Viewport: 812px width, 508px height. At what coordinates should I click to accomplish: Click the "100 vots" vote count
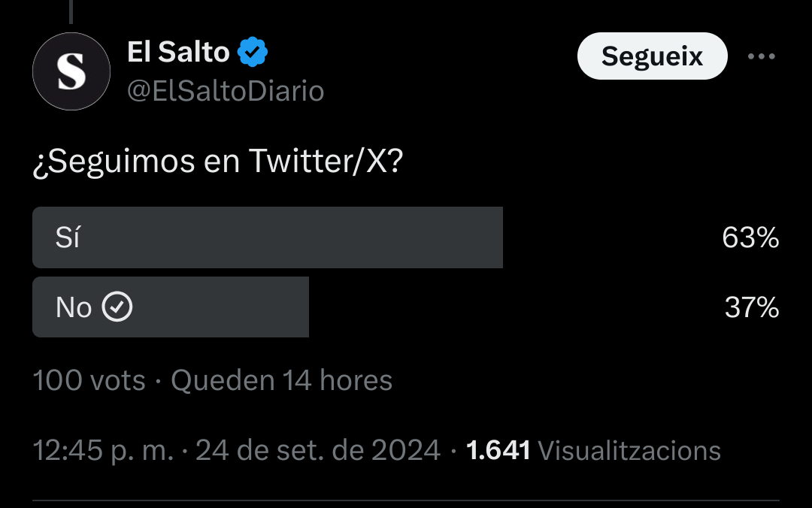89,381
